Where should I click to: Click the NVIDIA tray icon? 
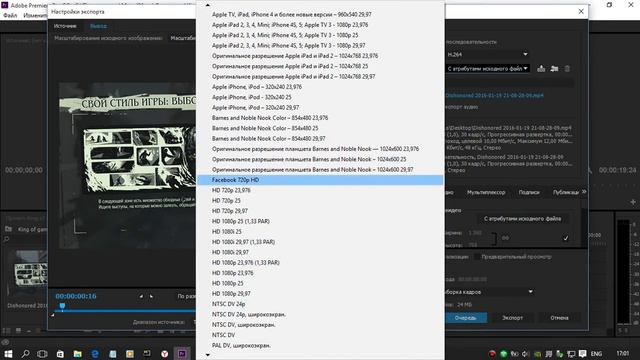(538, 354)
